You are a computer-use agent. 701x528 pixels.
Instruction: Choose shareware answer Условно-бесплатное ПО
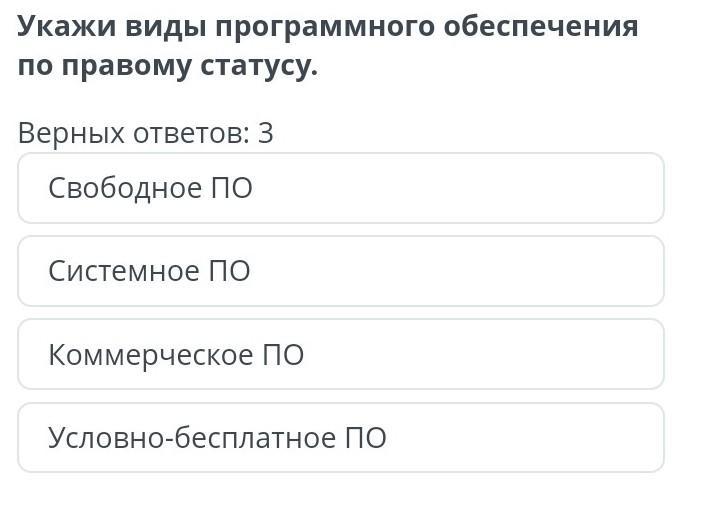341,438
